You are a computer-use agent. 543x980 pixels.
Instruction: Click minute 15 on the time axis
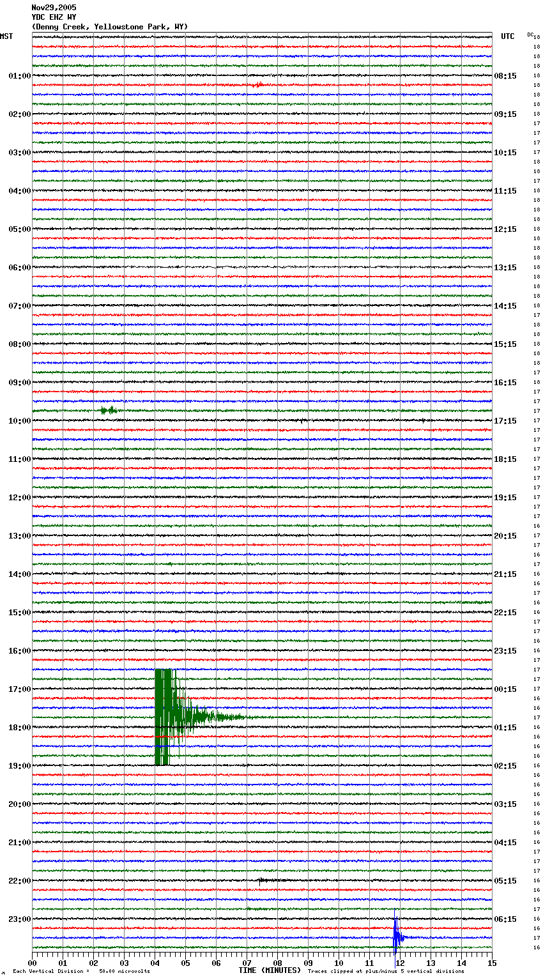[x=492, y=963]
